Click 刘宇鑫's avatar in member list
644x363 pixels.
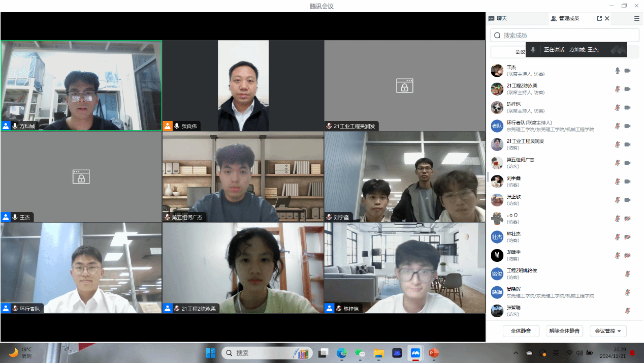(497, 181)
